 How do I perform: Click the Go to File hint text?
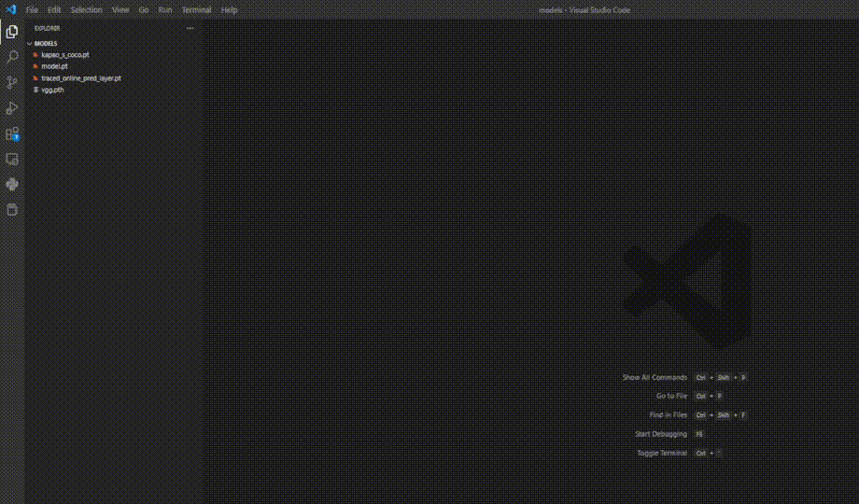tap(671, 396)
